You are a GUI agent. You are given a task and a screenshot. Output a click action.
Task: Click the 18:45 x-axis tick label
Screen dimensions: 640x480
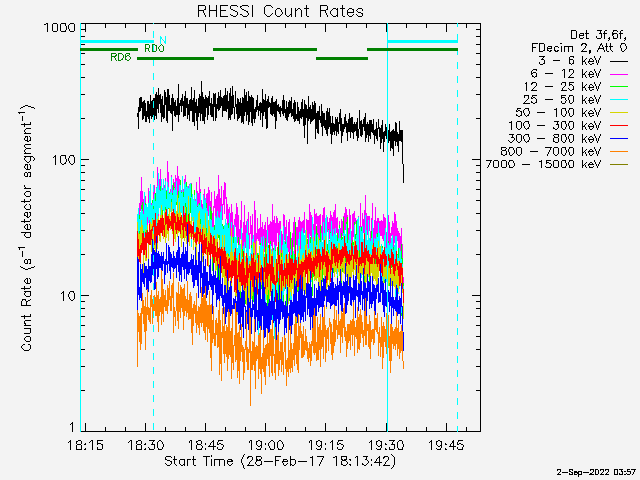click(206, 445)
